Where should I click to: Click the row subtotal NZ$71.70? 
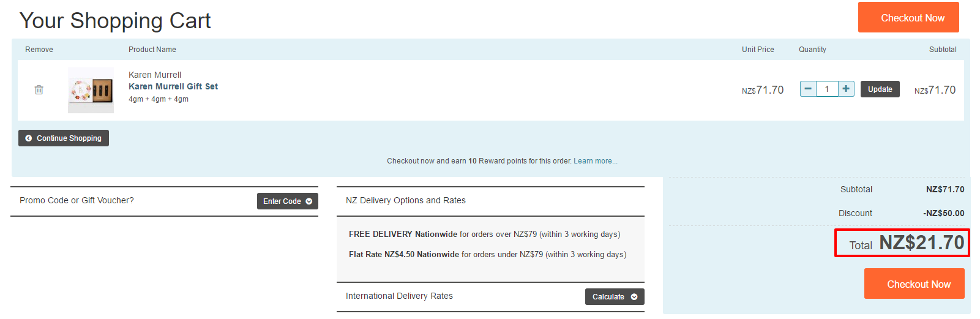point(935,90)
